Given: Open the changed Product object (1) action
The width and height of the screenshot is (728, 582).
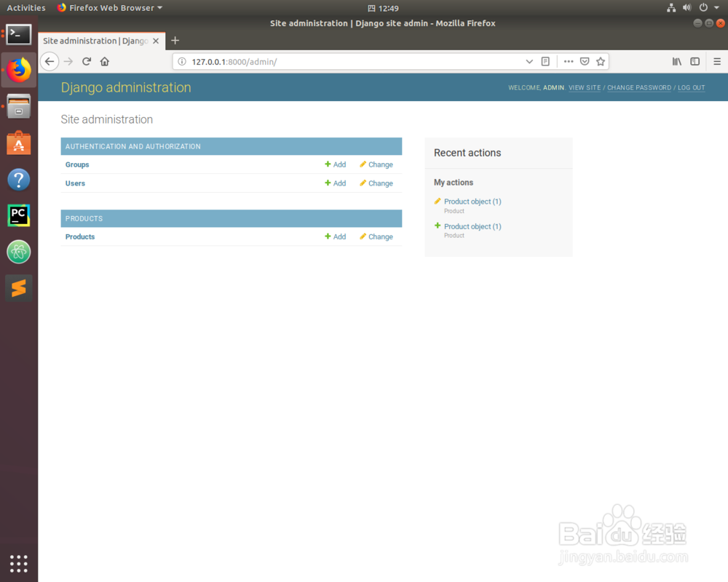Looking at the screenshot, I should click(472, 202).
